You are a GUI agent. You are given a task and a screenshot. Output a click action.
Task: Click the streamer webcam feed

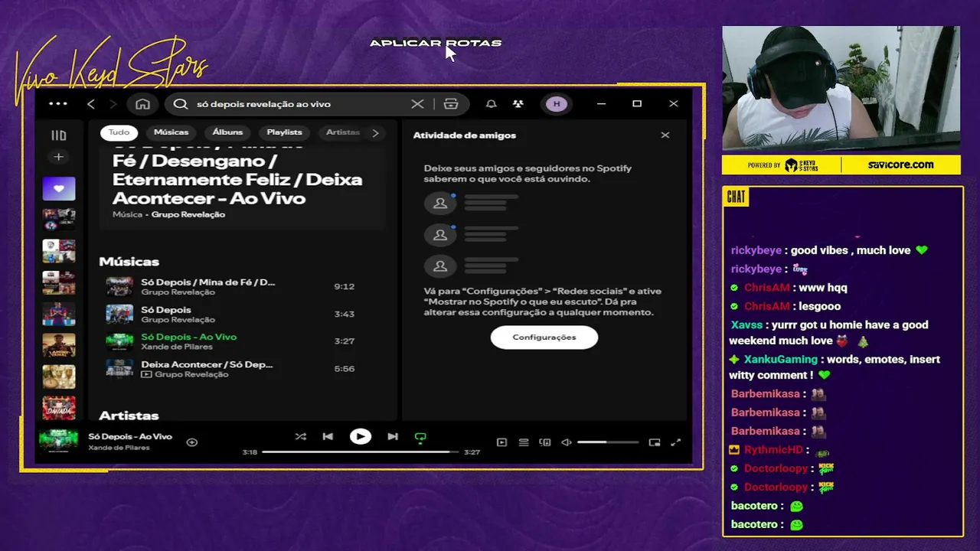(841, 88)
